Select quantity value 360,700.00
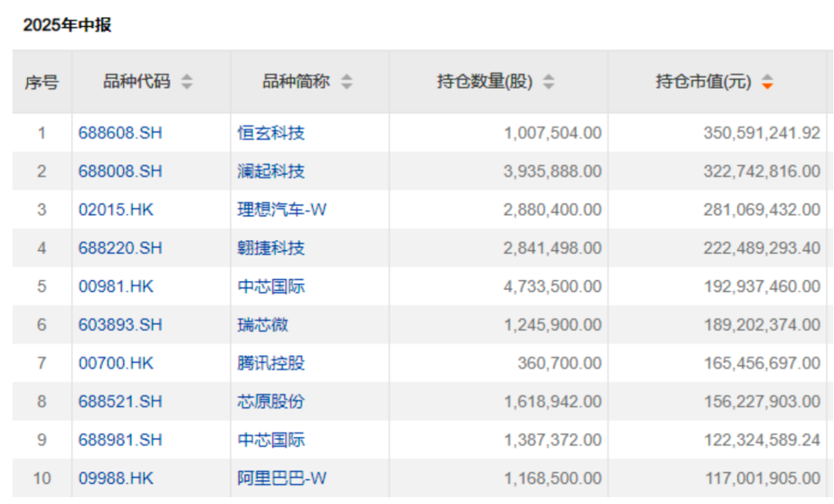 click(560, 363)
